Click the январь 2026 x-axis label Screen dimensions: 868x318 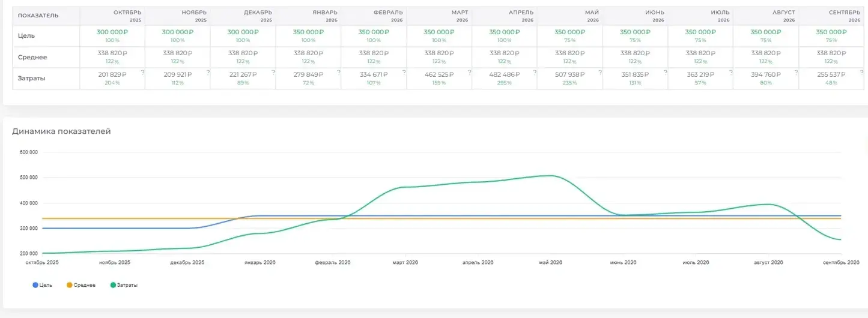tap(260, 263)
